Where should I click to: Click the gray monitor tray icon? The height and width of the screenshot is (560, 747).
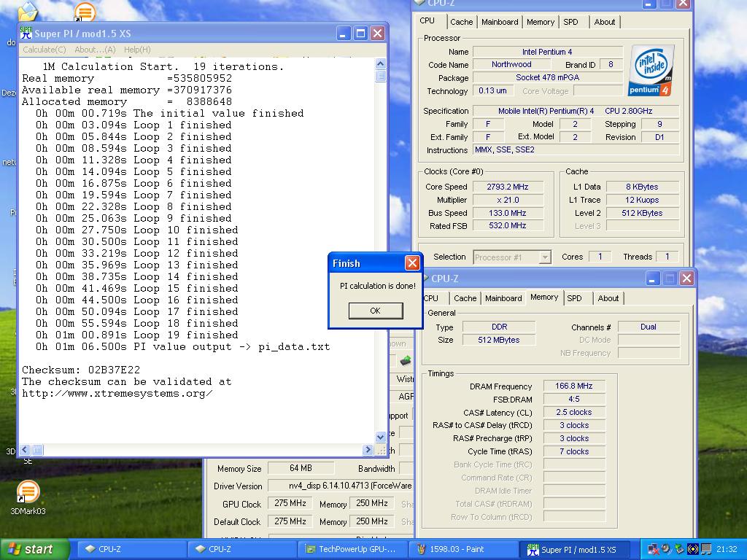(706, 549)
